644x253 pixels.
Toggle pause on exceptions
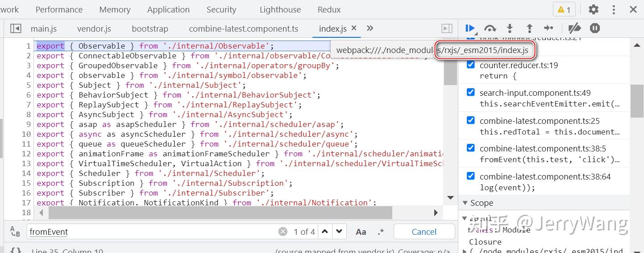click(x=595, y=29)
